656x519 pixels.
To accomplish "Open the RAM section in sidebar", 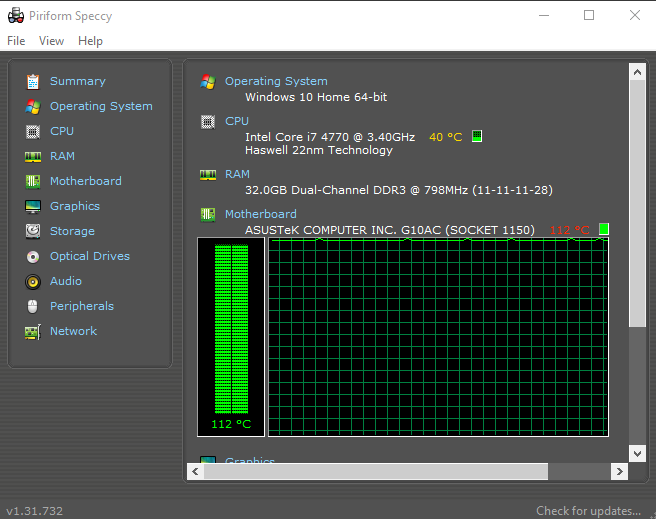I will [x=62, y=156].
